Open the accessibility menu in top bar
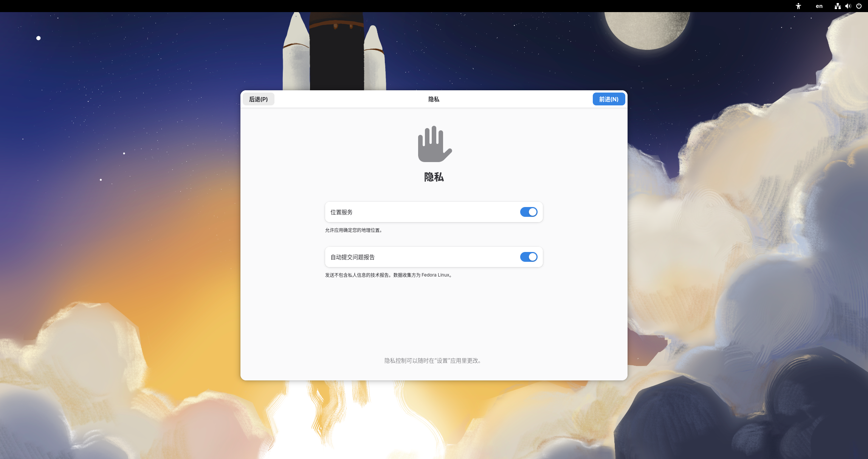868x459 pixels. coord(798,6)
